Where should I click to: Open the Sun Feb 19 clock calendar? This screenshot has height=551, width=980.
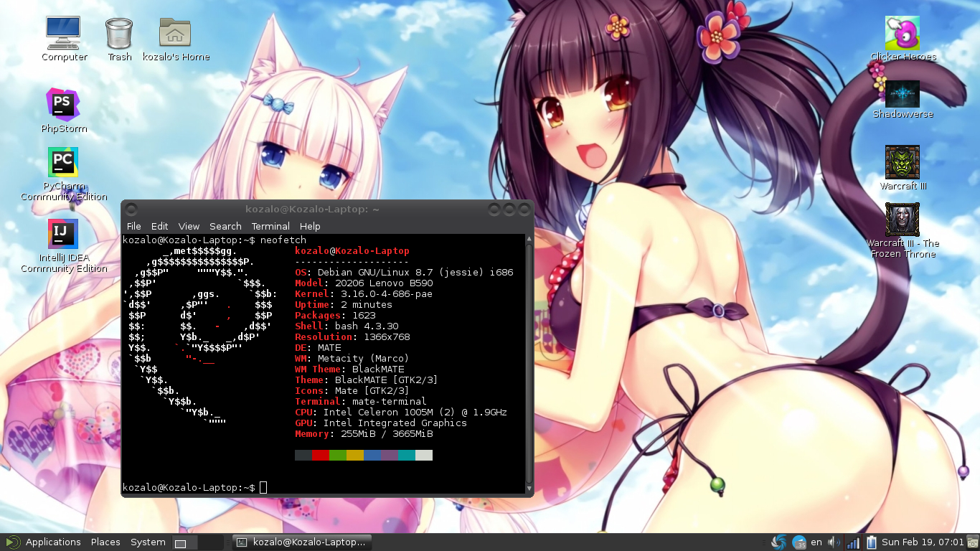coord(921,542)
